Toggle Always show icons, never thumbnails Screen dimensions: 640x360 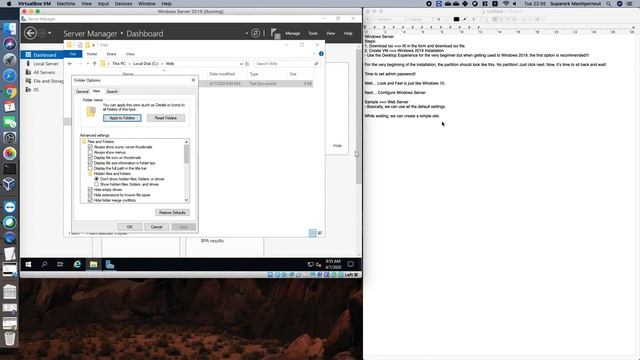tap(90, 147)
